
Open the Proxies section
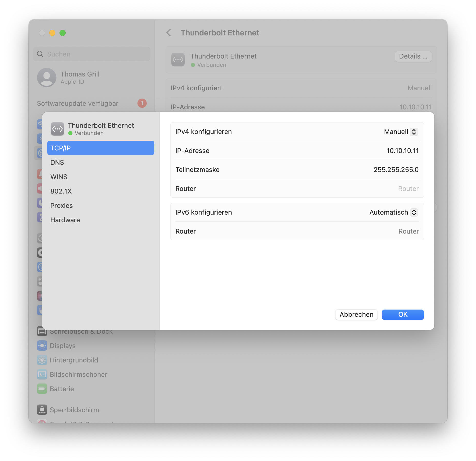pos(62,205)
